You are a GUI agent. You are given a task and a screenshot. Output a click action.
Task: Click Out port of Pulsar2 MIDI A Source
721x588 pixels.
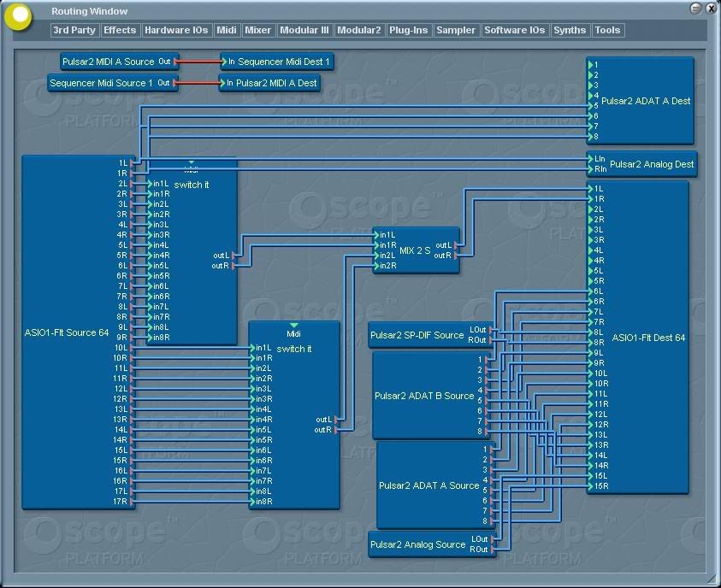tap(175, 62)
